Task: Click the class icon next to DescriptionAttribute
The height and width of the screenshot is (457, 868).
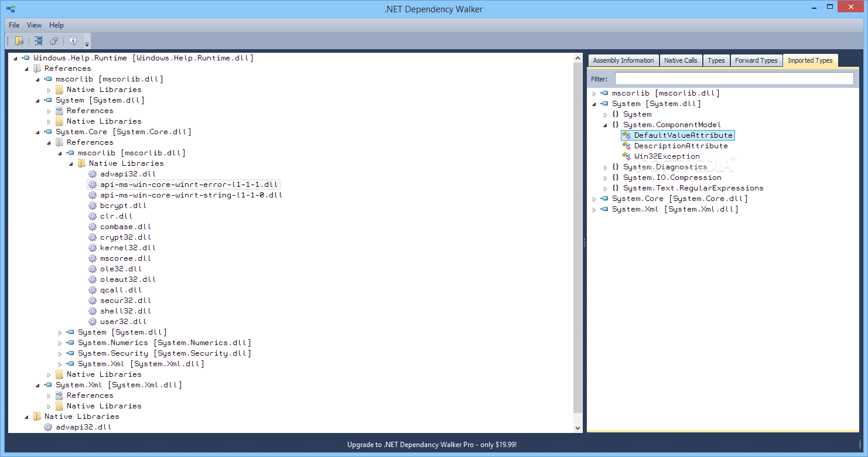Action: coord(627,146)
